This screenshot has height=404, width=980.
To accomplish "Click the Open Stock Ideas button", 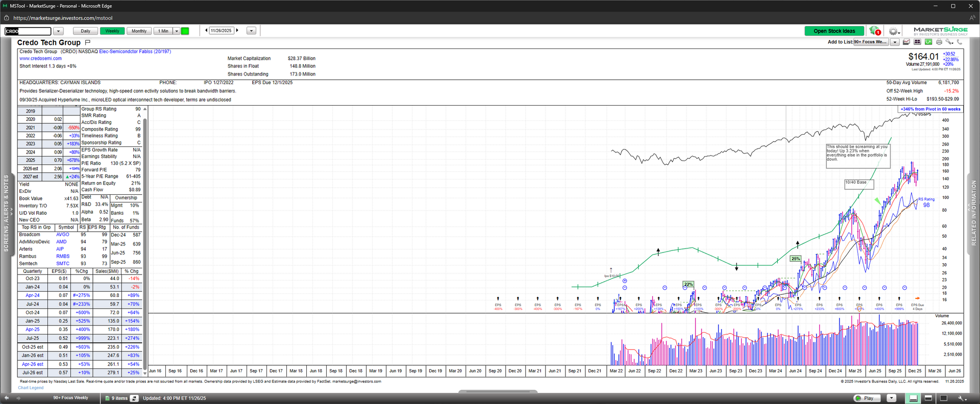I will pyautogui.click(x=834, y=31).
